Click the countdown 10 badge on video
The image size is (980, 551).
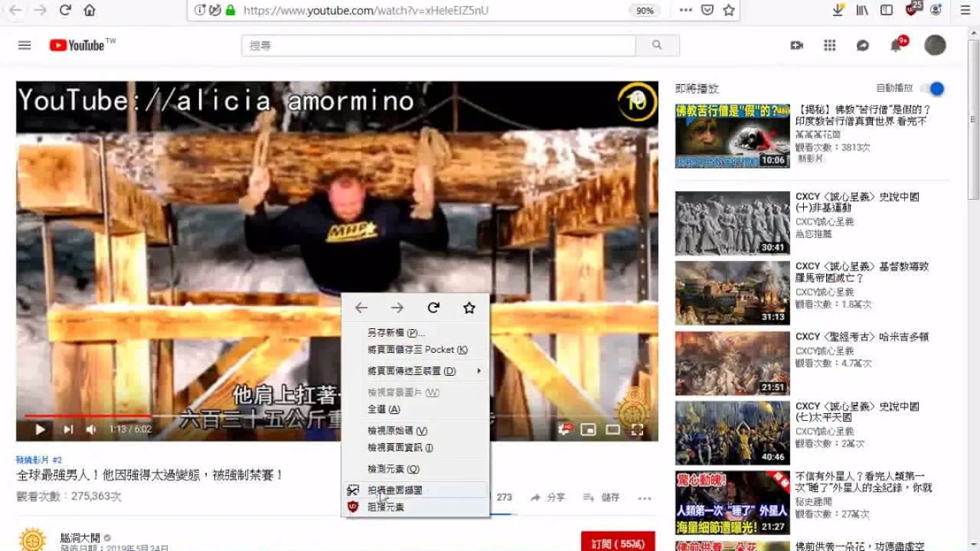[x=637, y=102]
